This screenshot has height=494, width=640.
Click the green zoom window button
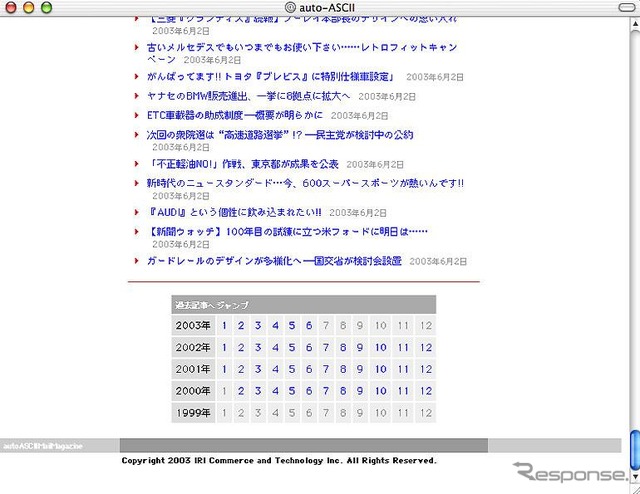[47, 7]
